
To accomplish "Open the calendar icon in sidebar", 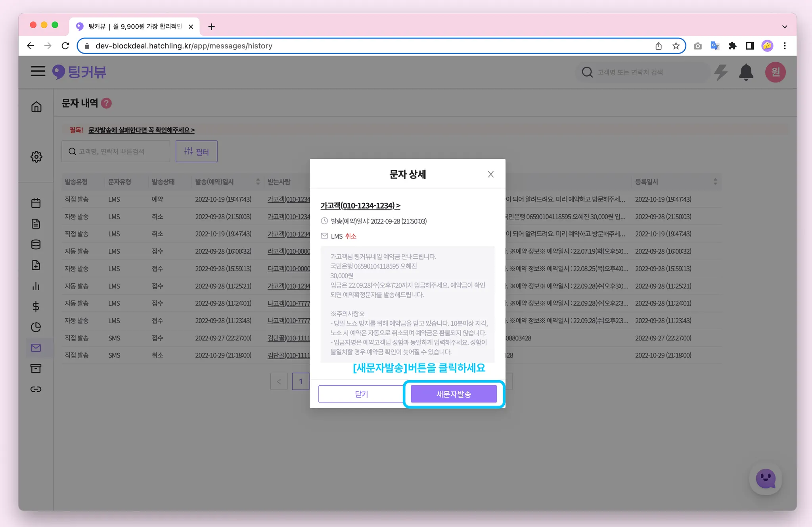I will (36, 203).
